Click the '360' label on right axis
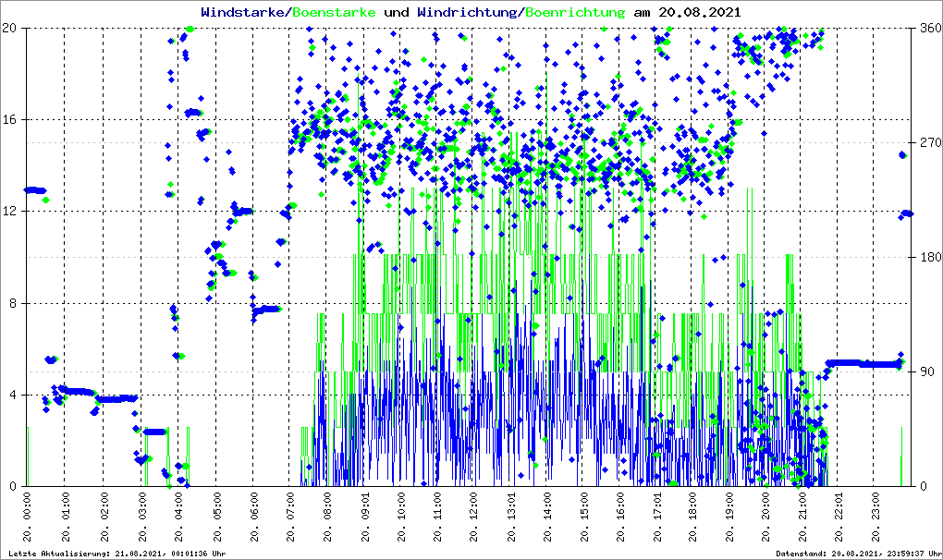The image size is (943, 560). pos(927,29)
